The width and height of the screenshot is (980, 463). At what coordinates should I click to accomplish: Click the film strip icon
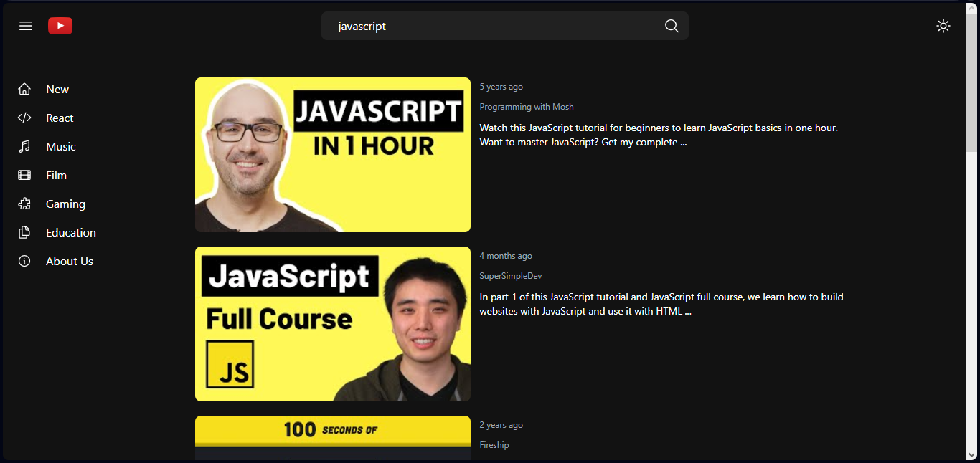[x=24, y=175]
